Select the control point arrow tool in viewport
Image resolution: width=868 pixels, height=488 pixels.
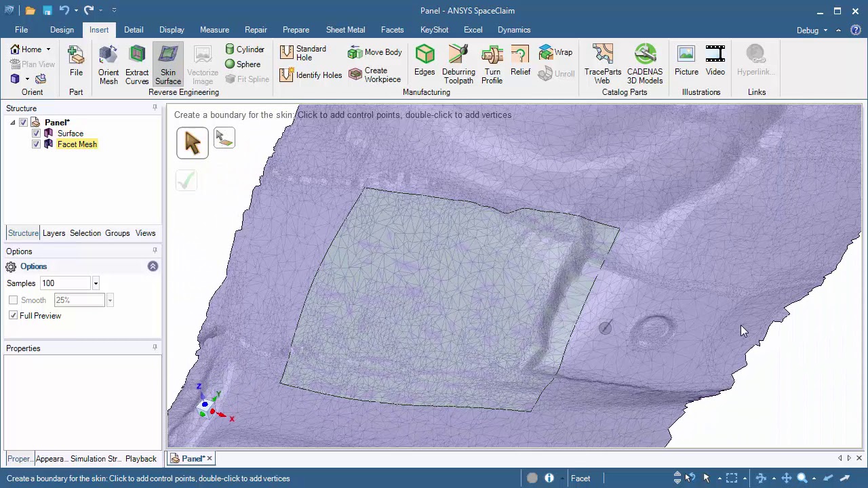[193, 142]
